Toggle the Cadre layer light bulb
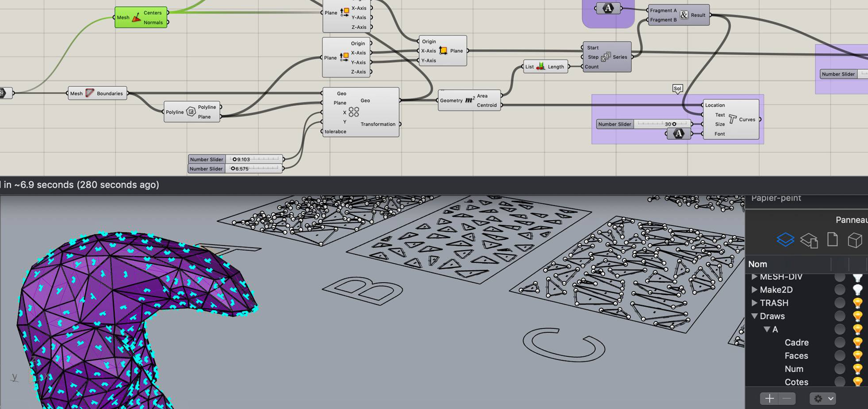Screen dimensions: 868x409 tap(857, 343)
